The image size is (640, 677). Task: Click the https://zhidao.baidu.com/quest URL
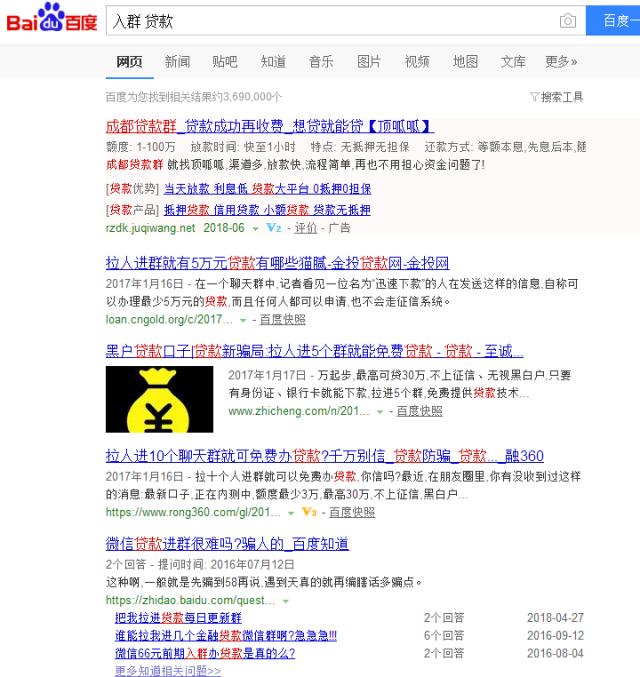pos(190,600)
